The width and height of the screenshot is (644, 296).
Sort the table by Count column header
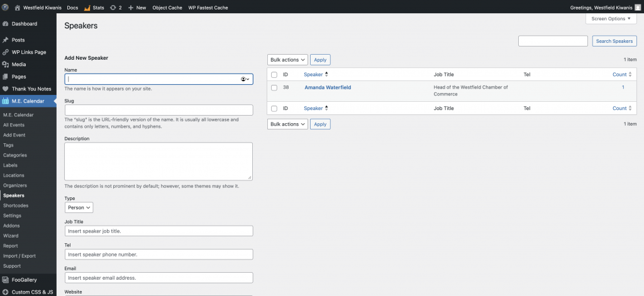[619, 75]
